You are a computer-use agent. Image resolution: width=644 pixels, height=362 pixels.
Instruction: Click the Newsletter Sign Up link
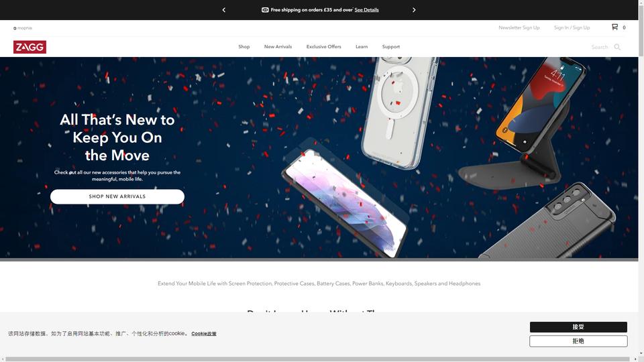point(519,27)
